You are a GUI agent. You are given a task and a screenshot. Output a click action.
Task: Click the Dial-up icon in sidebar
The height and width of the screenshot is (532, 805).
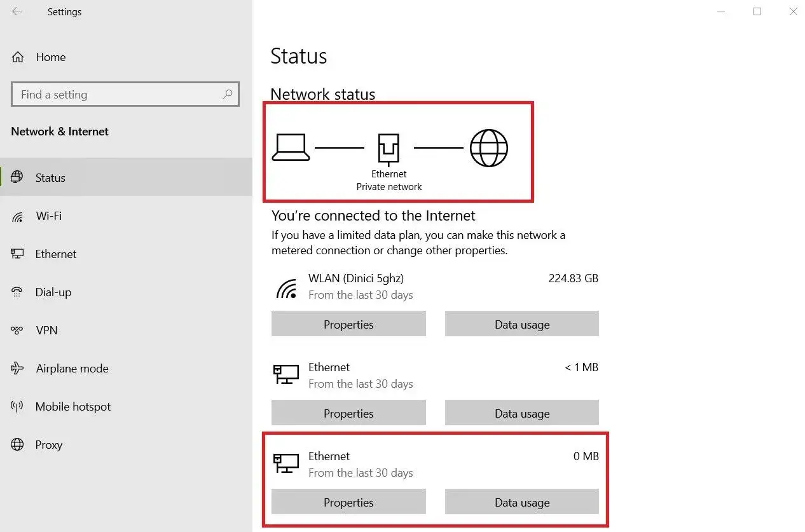[17, 292]
